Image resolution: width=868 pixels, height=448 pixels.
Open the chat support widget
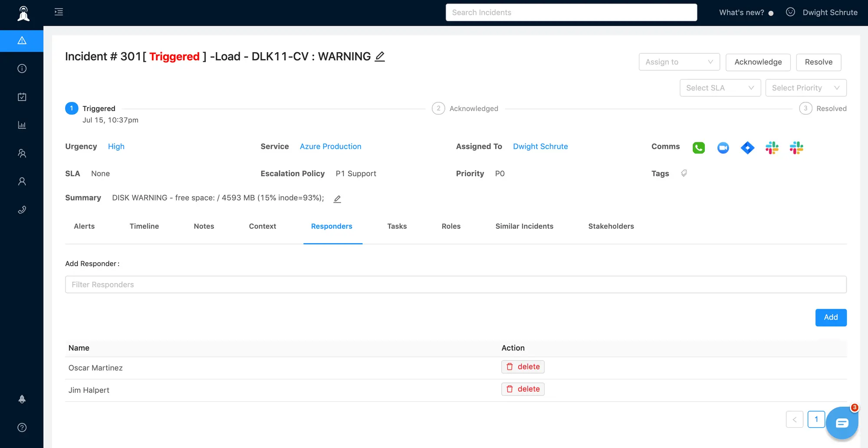[842, 423]
